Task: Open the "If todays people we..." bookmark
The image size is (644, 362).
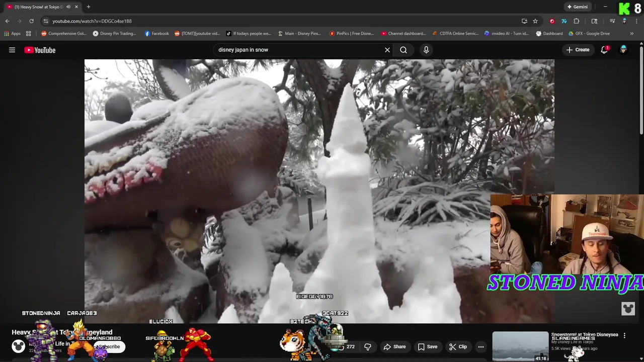Action: 249,34
